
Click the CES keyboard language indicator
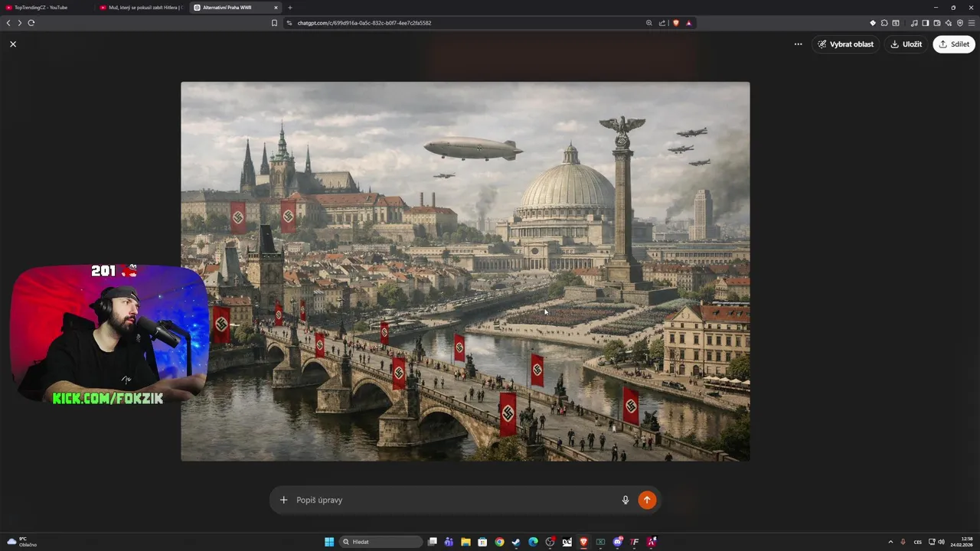click(918, 542)
